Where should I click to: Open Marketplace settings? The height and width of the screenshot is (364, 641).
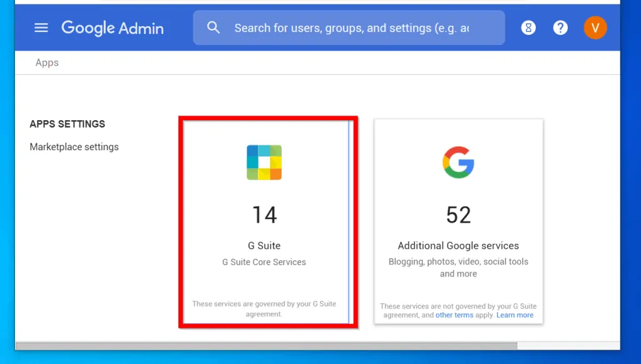[74, 146]
